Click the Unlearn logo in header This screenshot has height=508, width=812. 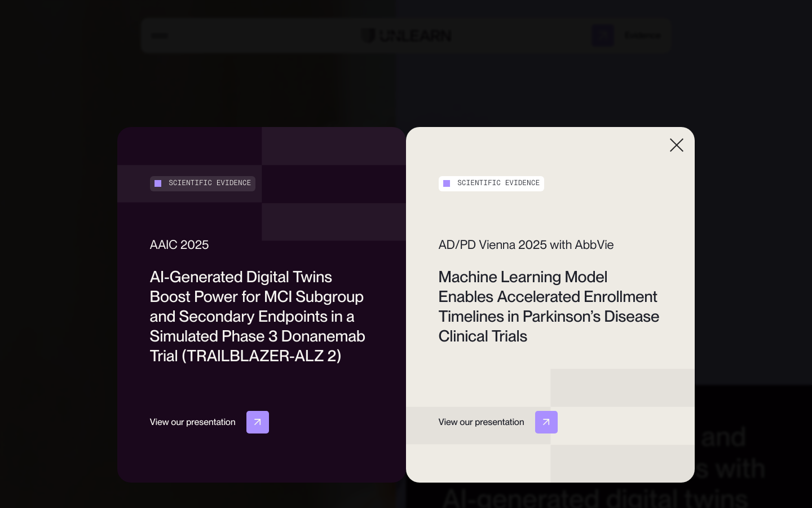coord(414,36)
